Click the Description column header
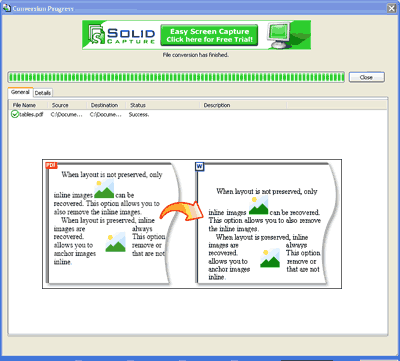Viewport: 400px width, 361px height. (x=243, y=105)
